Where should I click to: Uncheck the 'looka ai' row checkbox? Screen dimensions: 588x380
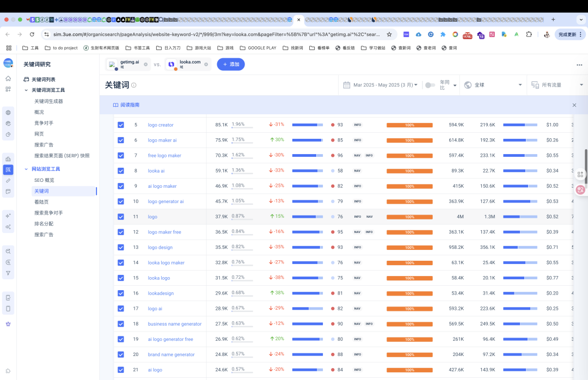pos(121,171)
